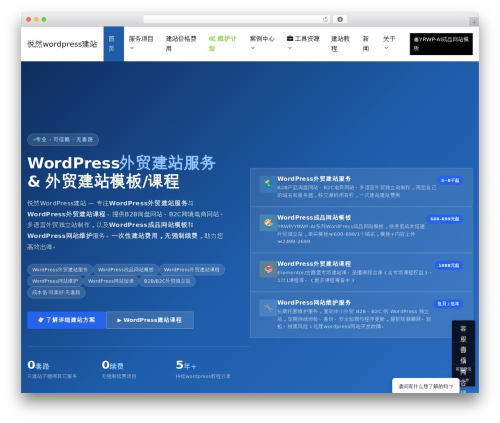Image resolution: width=500 pixels, height=423 pixels.
Task: Click the 5-8千起 price badge
Action: point(450,180)
